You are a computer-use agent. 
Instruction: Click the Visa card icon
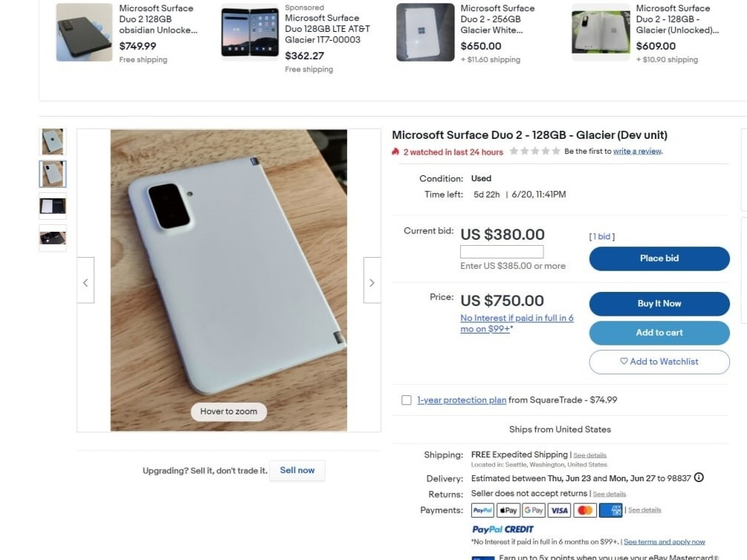tap(559, 510)
